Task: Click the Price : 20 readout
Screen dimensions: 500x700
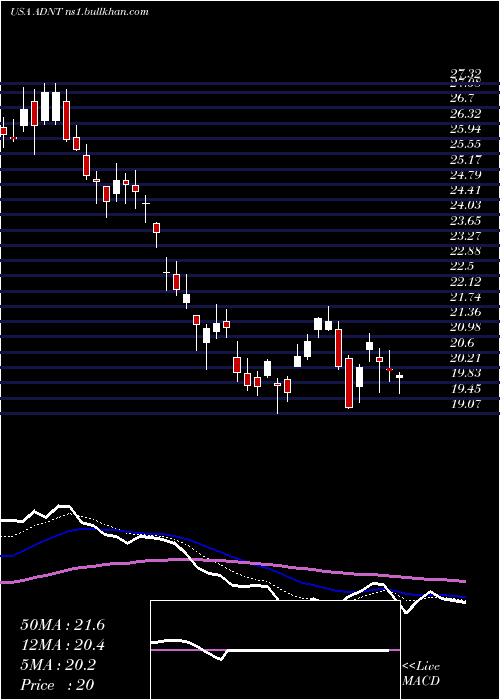Action: [x=58, y=685]
